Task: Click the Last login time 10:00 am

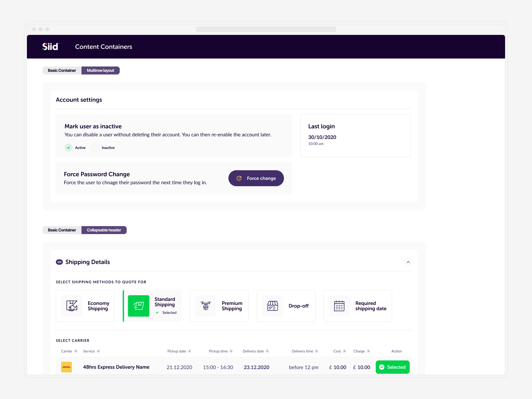Action: pyautogui.click(x=316, y=144)
